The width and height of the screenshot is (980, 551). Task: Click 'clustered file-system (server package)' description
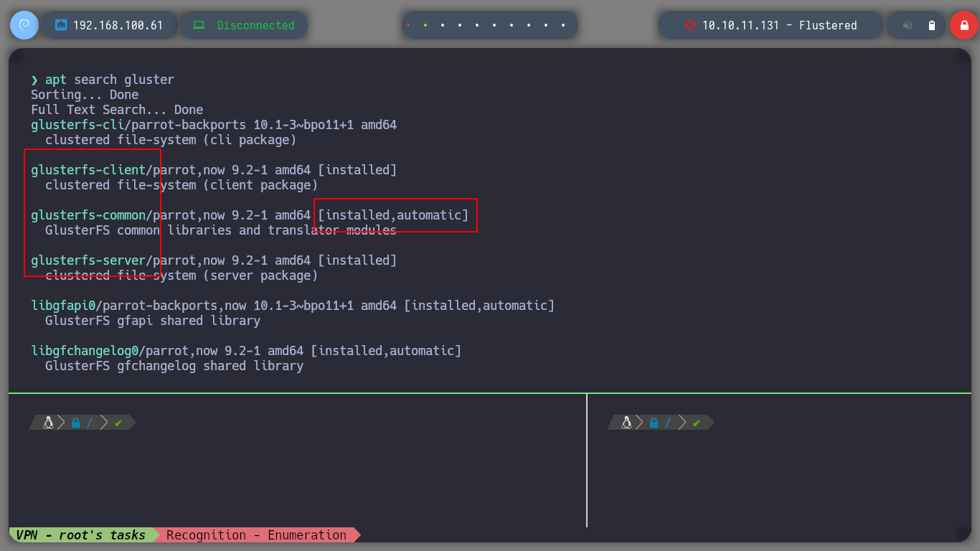click(x=182, y=275)
